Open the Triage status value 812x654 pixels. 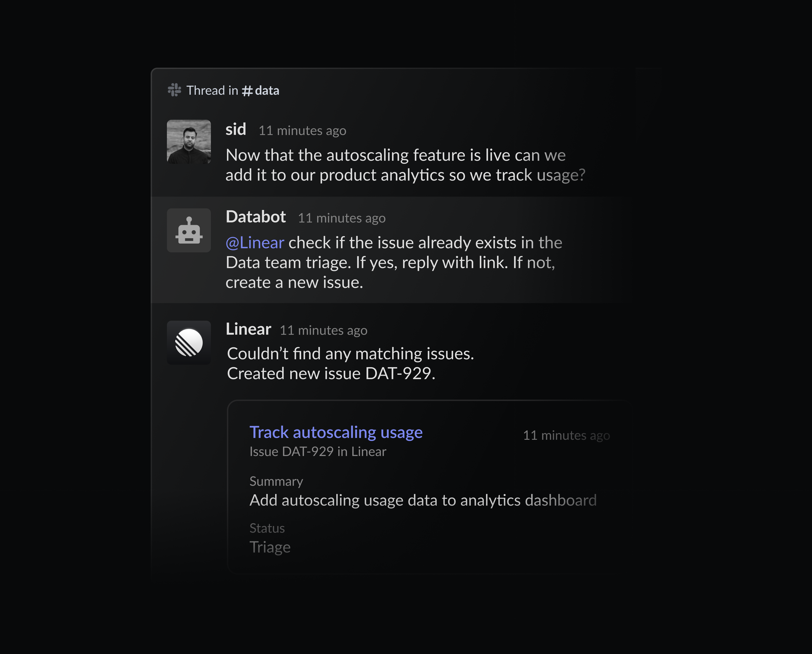(270, 547)
